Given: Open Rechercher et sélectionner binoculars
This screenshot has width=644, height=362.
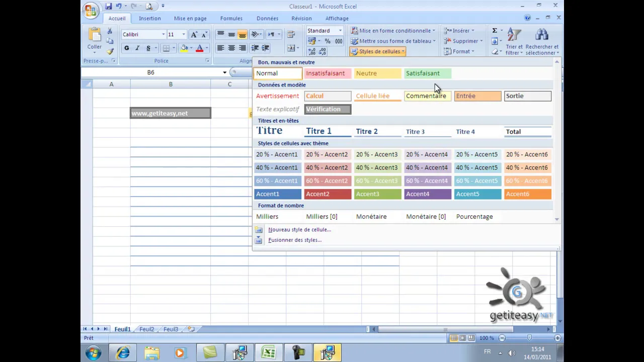Looking at the screenshot, I should coord(542,41).
